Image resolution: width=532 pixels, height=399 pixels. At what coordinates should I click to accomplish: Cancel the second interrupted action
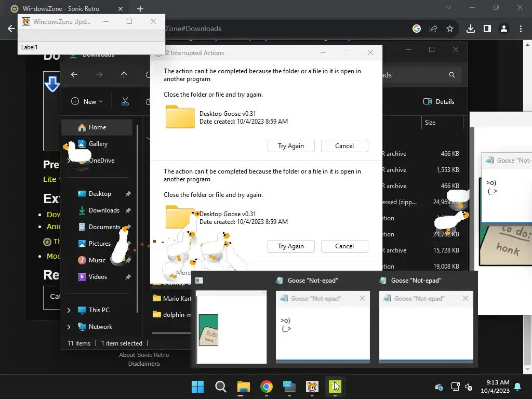344,246
